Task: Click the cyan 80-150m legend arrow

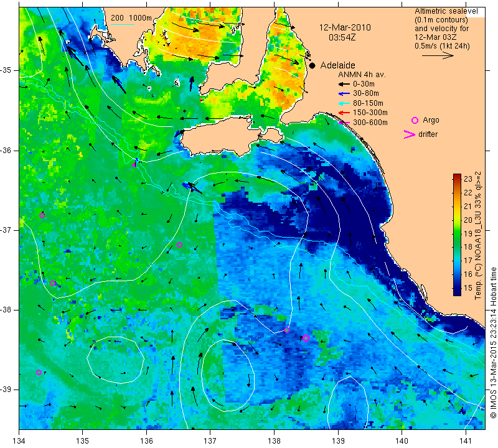Action: click(344, 103)
